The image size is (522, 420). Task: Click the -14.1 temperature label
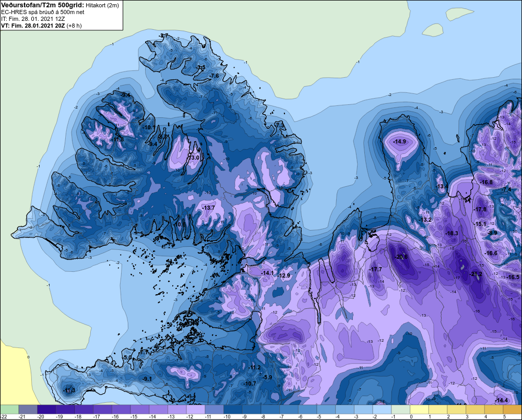[267, 273]
